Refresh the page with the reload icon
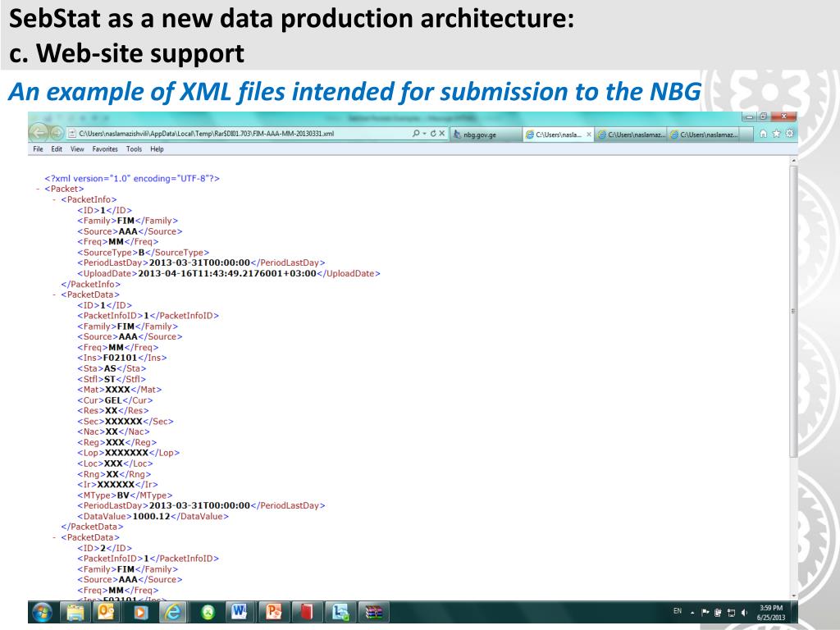 pos(433,134)
